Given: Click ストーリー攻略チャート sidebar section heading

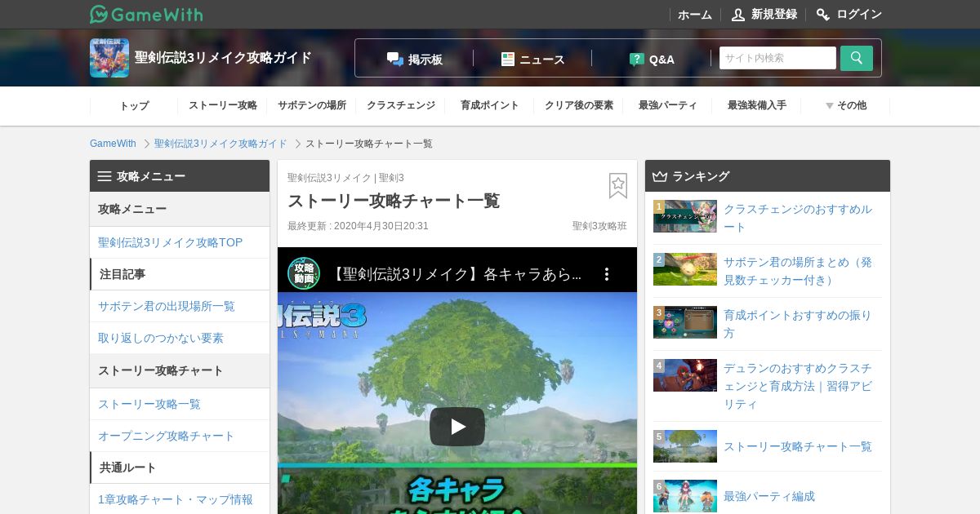Looking at the screenshot, I should (160, 370).
